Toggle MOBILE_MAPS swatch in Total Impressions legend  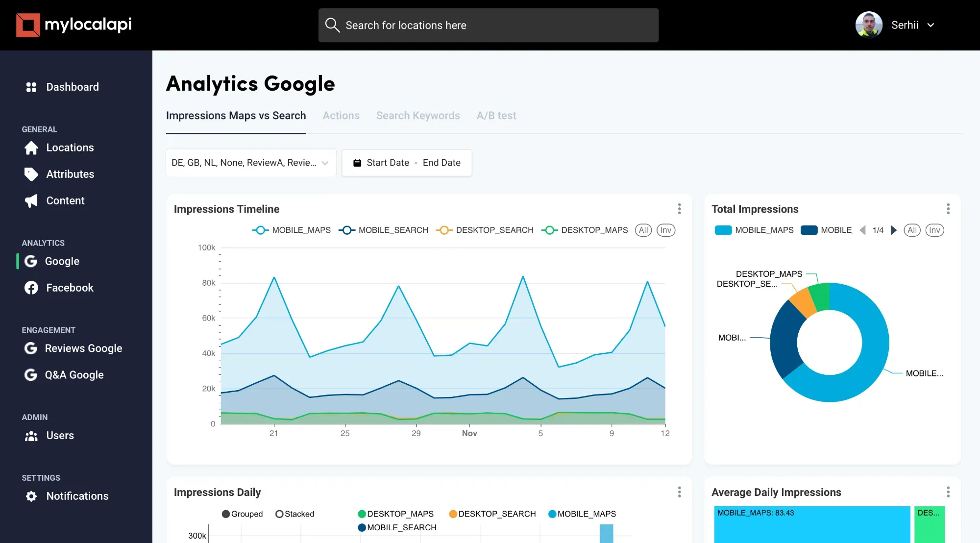[723, 230]
